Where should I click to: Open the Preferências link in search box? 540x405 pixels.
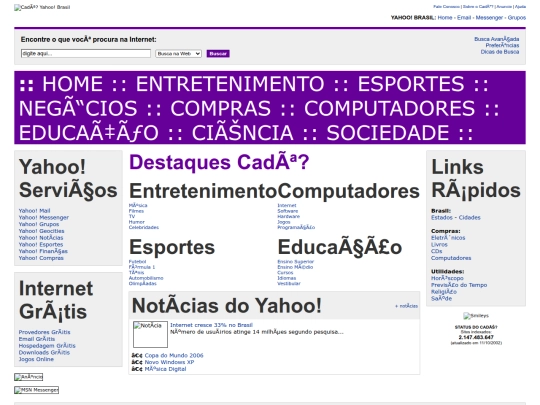pos(502,45)
